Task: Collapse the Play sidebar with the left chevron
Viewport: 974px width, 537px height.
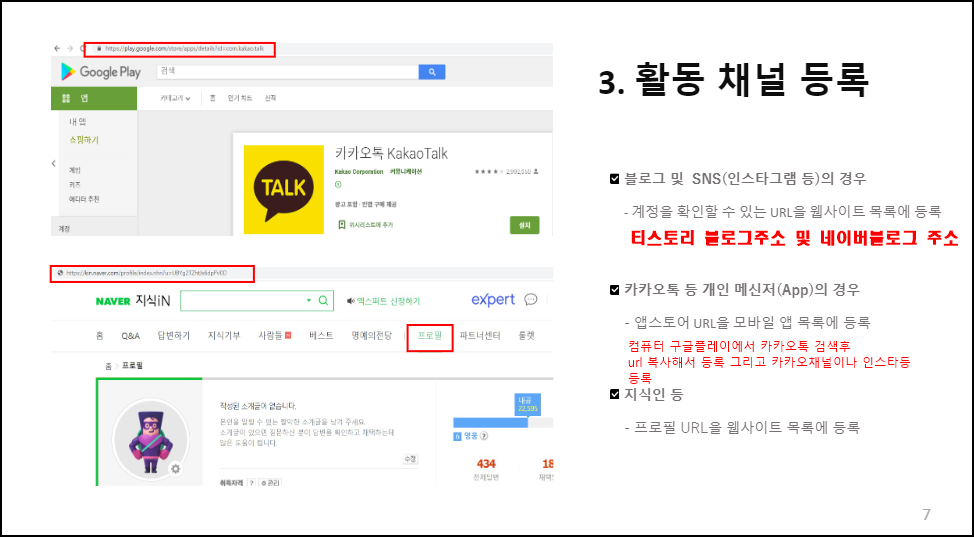Action: (x=53, y=163)
